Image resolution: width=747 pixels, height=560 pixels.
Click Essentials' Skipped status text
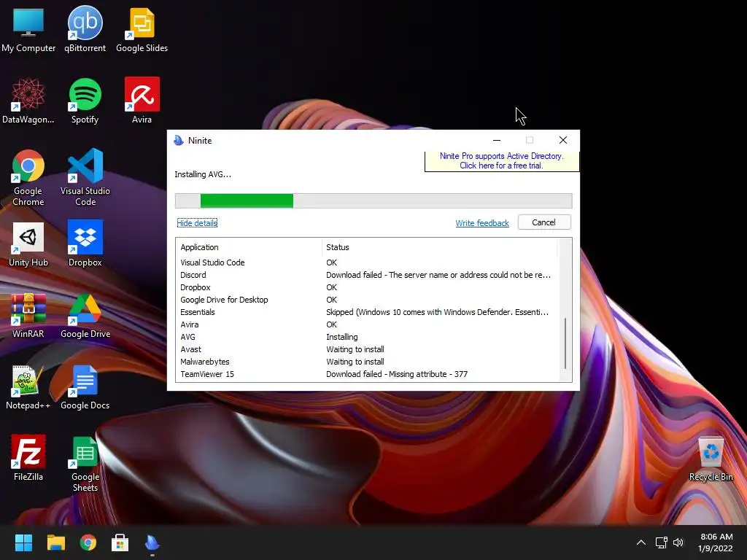[x=438, y=312]
